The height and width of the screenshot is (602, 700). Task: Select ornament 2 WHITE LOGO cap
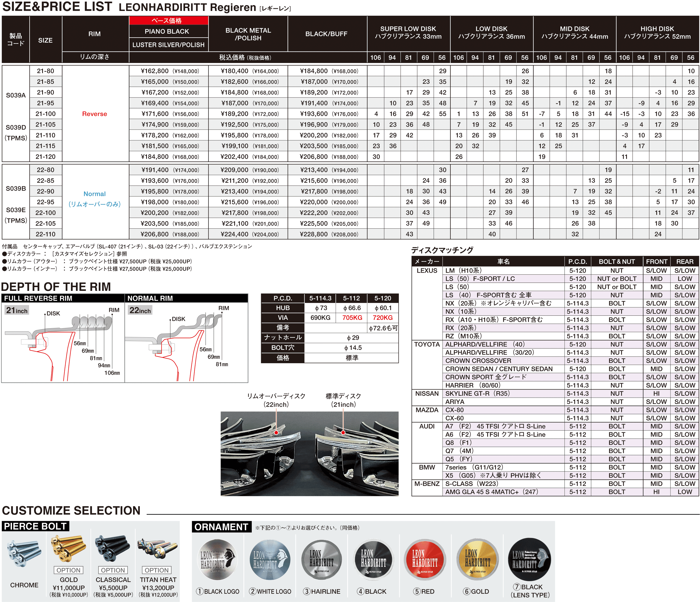[270, 560]
